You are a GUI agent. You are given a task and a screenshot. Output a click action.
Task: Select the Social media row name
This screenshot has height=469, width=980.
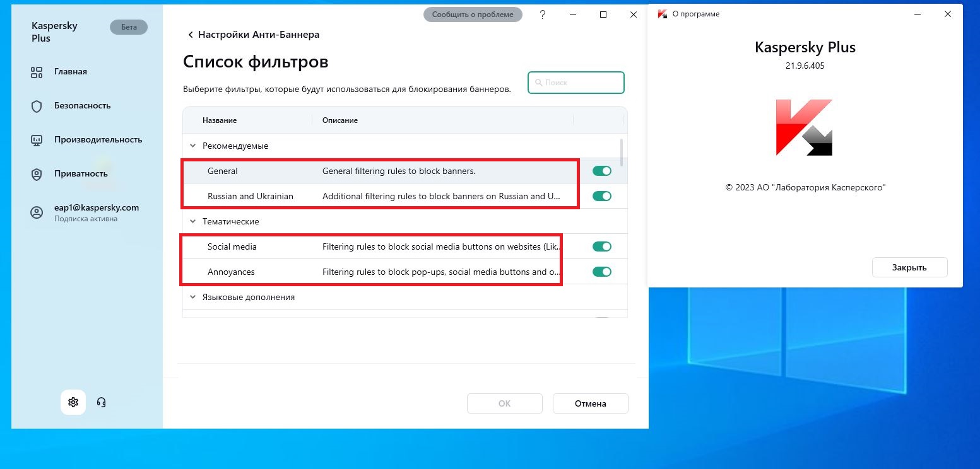232,246
